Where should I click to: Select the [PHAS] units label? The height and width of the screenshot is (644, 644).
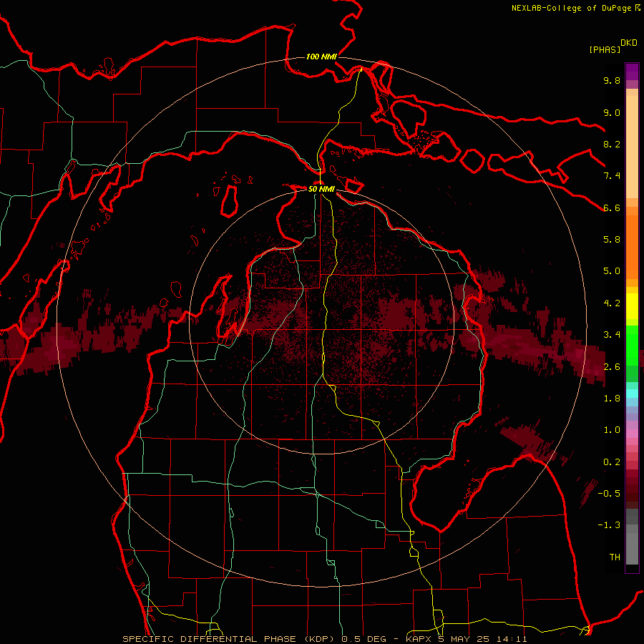pyautogui.click(x=605, y=49)
